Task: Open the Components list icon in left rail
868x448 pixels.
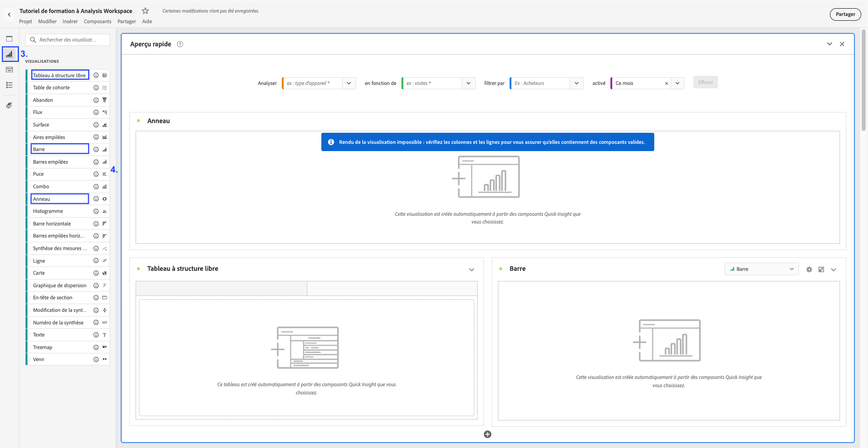Action: [9, 85]
